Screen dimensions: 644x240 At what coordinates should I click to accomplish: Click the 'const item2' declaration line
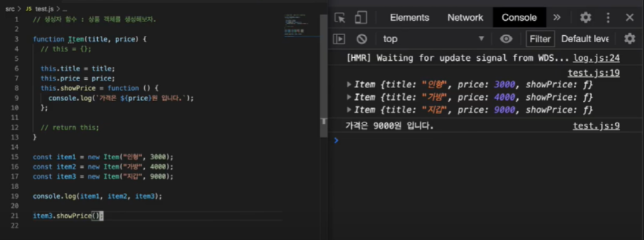point(103,166)
